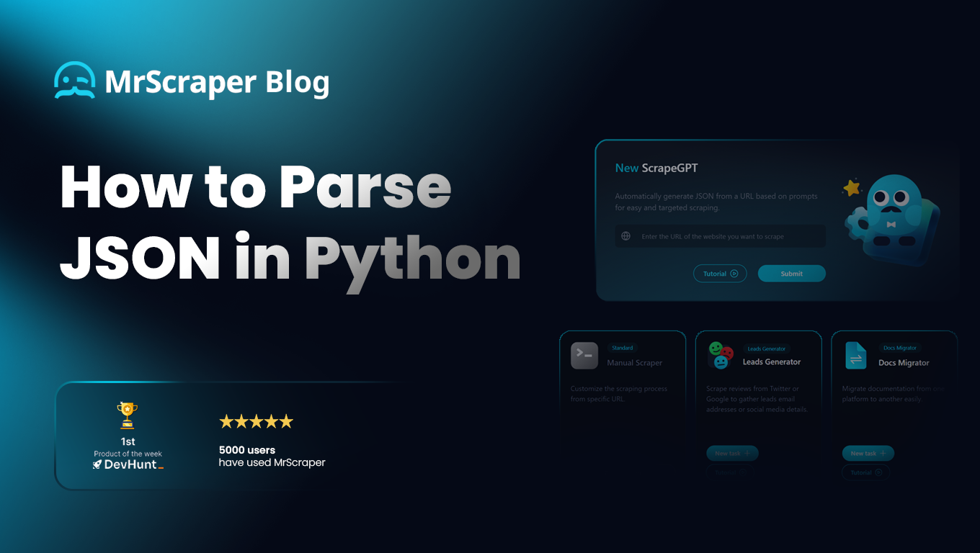Toggle the Leads Generator badge
980x553 pixels.
(x=766, y=349)
